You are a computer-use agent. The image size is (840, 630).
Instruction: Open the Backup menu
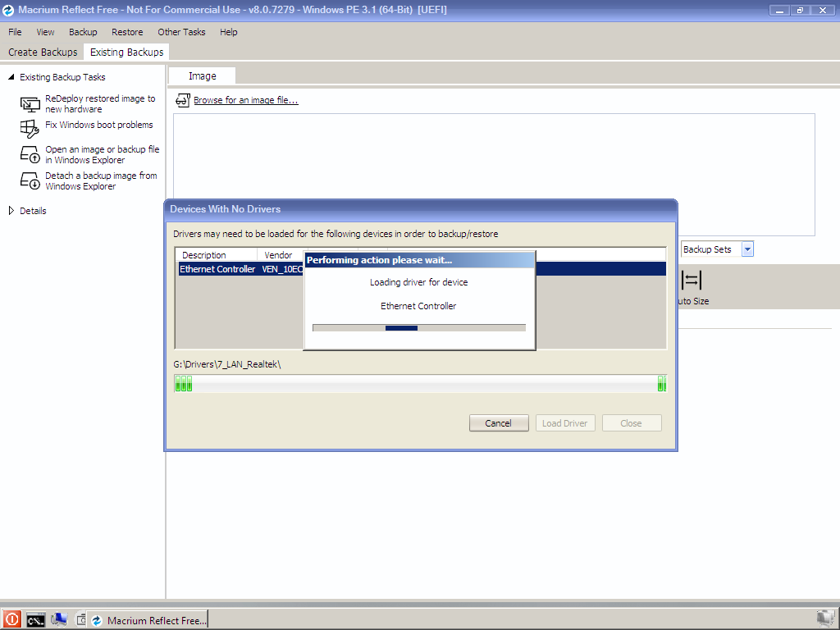click(83, 32)
